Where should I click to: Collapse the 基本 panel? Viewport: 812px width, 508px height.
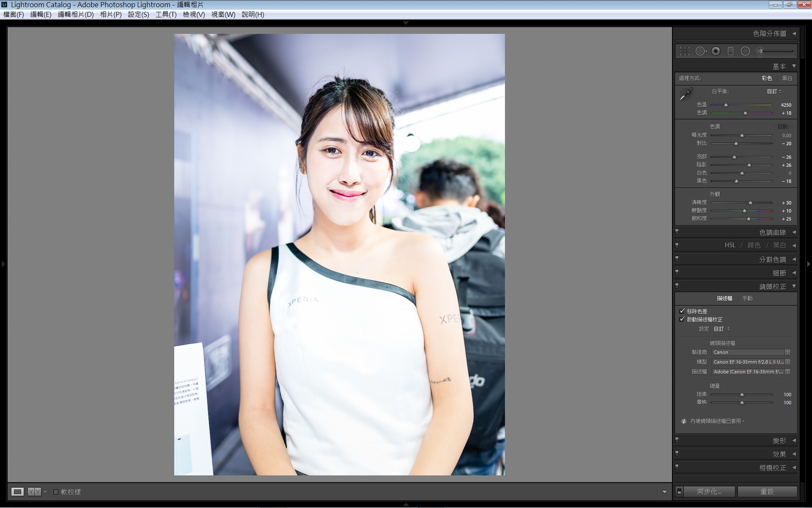[794, 66]
